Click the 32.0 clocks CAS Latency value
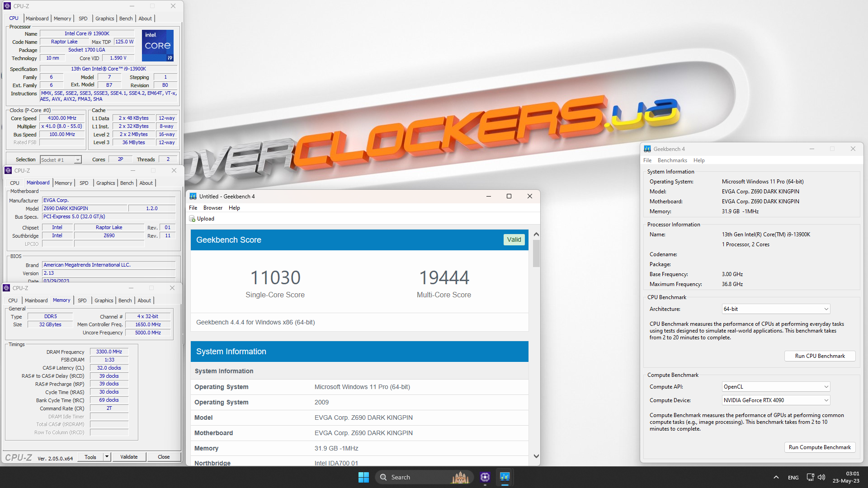 (109, 368)
